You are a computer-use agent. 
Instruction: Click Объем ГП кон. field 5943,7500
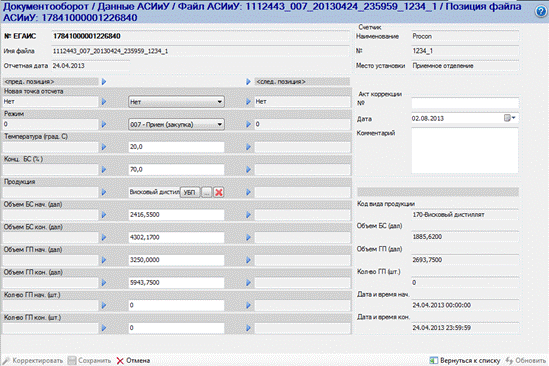pos(176,283)
